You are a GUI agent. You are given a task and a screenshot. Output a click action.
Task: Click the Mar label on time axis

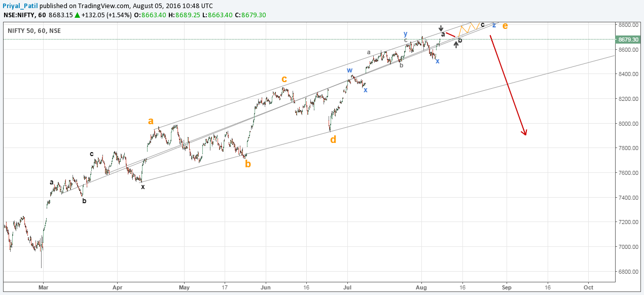43,286
